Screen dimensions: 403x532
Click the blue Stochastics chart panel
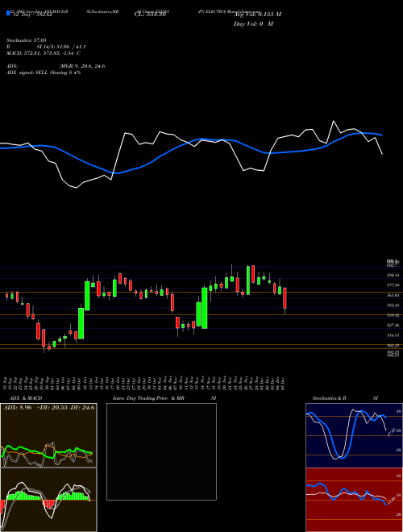354,435
